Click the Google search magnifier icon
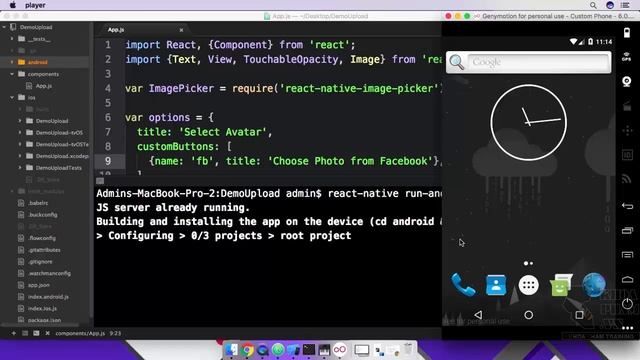 pos(457,62)
